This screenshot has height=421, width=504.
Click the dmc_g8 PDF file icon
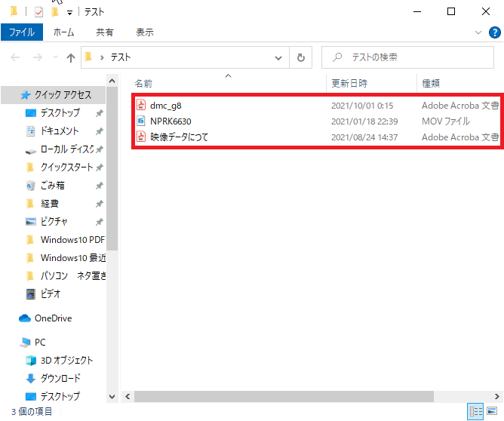[140, 106]
